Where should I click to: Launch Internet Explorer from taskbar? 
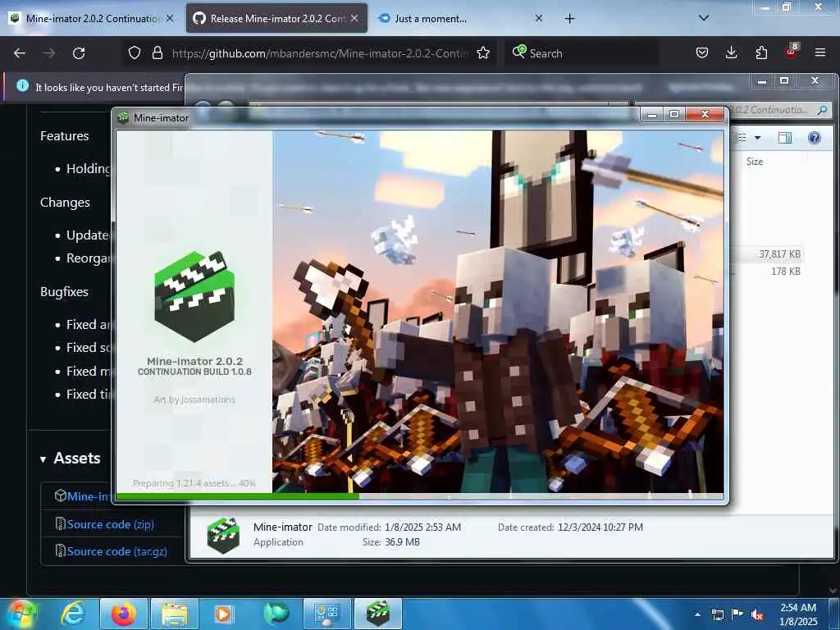click(x=72, y=614)
